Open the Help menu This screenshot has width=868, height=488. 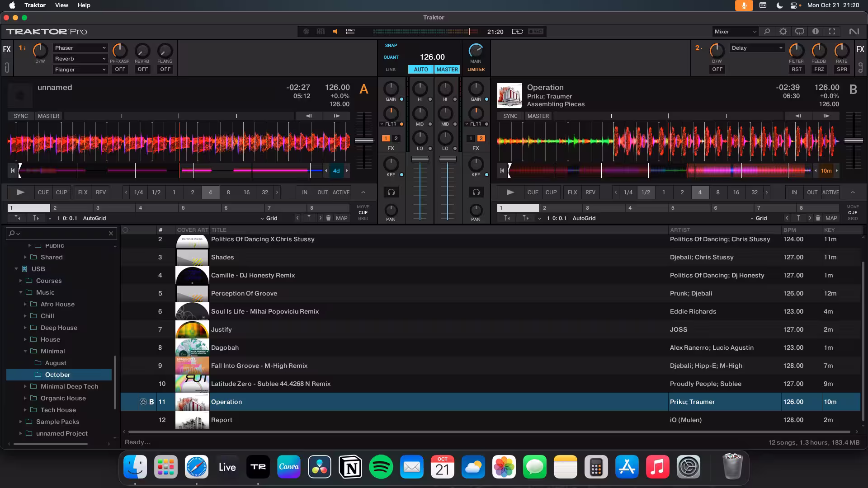(84, 5)
